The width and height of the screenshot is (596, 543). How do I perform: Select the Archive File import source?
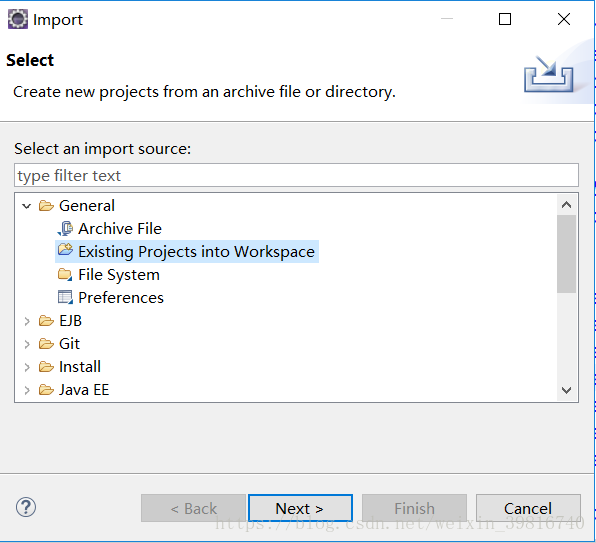pos(120,229)
